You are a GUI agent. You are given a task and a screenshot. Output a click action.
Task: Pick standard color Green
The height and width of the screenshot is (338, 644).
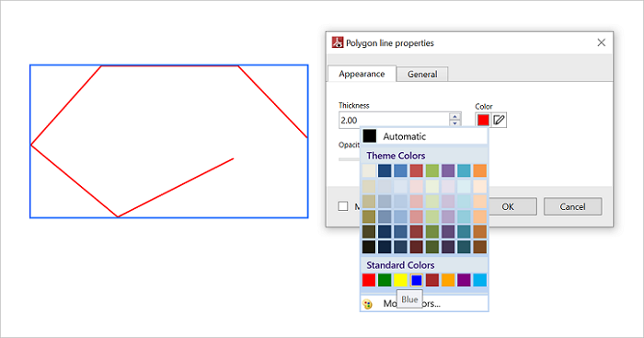click(385, 280)
